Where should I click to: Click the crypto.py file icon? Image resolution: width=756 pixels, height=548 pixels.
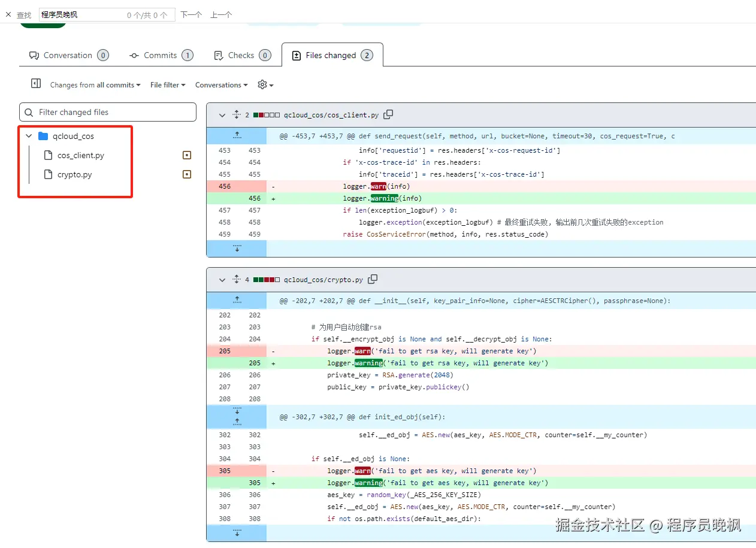tap(48, 174)
